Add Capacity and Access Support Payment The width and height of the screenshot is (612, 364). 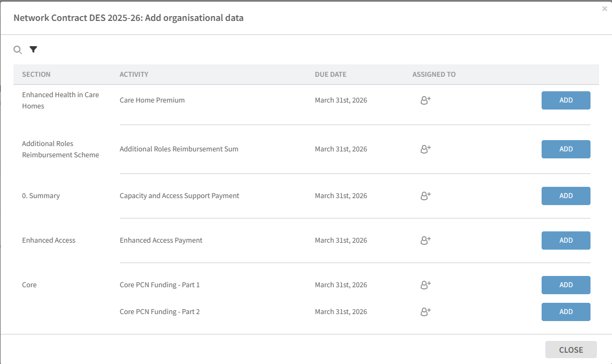click(566, 196)
